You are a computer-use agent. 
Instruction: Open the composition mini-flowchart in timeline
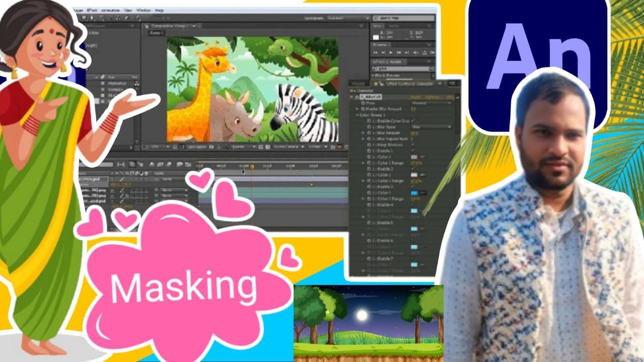coord(121,164)
